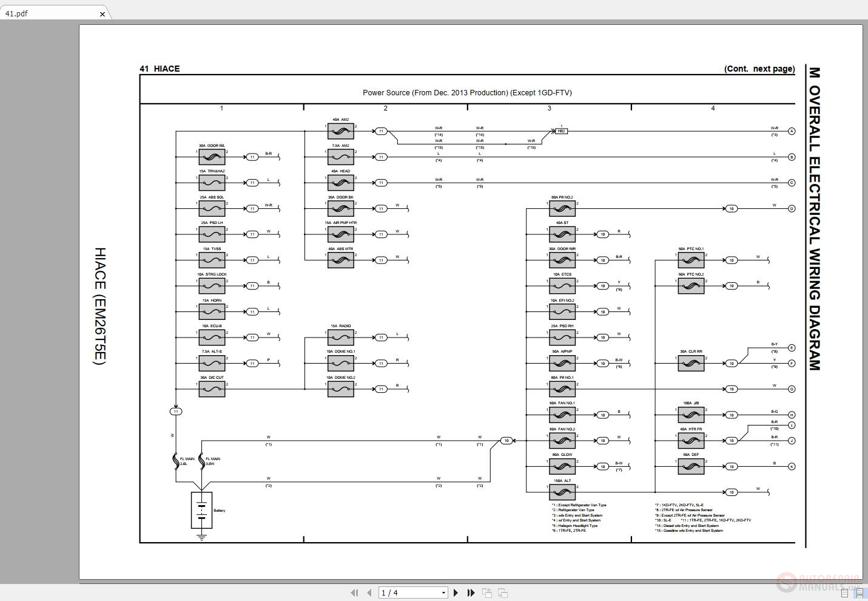Click the 15A AIR PMP HTR fuse

click(x=341, y=234)
